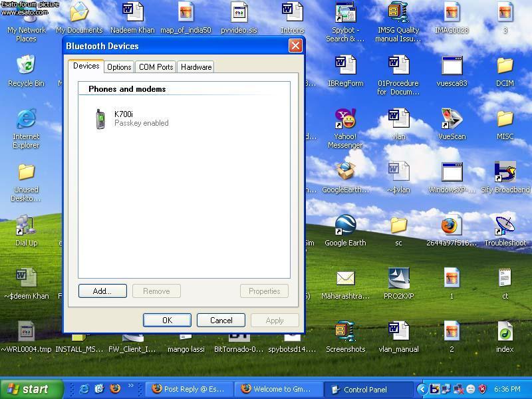
Task: Select the sc folder icon
Action: click(398, 225)
